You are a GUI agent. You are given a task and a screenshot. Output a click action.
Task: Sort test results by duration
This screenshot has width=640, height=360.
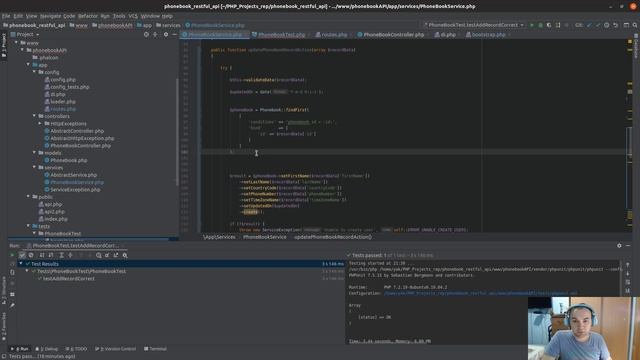(51, 255)
